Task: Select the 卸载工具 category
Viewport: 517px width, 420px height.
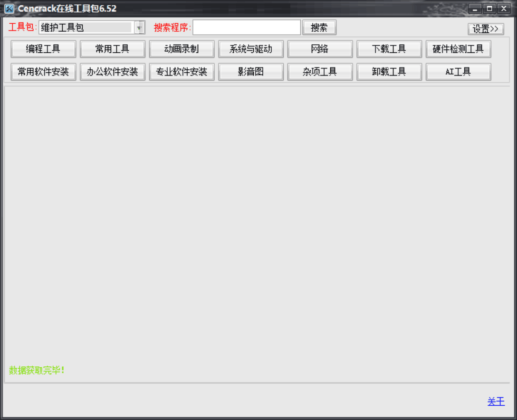Action: click(389, 72)
